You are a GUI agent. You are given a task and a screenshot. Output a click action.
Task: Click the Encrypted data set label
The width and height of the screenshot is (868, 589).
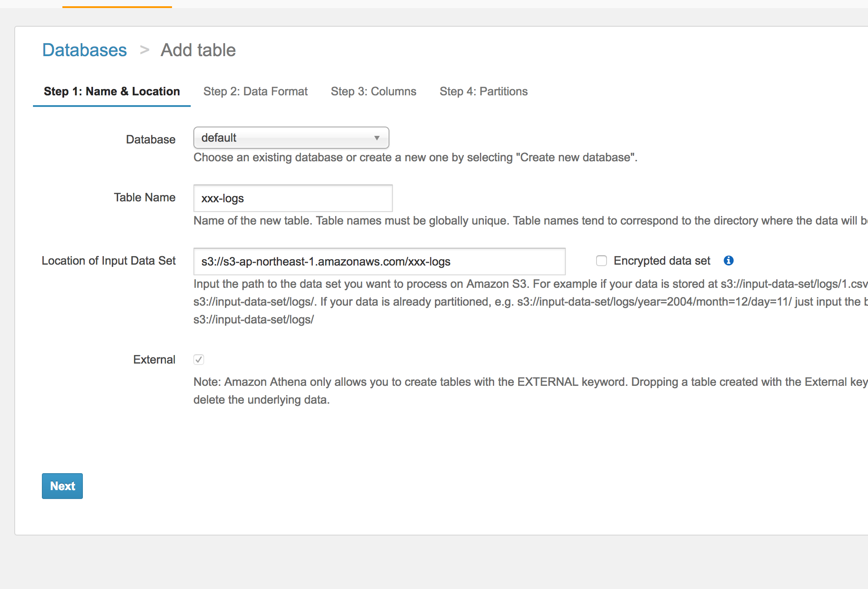click(x=662, y=261)
